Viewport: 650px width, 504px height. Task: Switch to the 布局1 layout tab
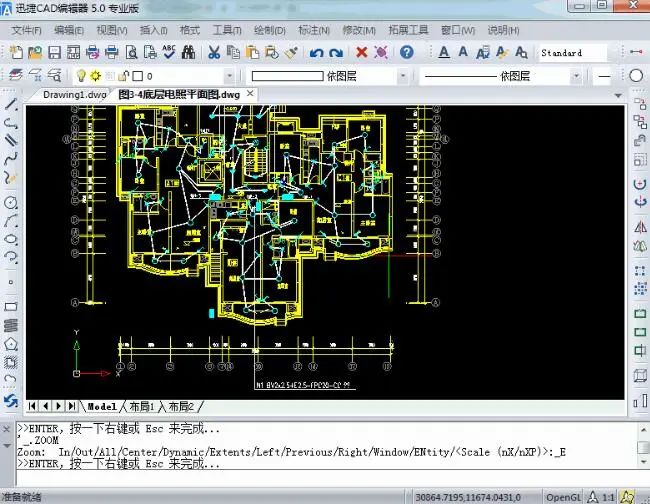[x=142, y=407]
